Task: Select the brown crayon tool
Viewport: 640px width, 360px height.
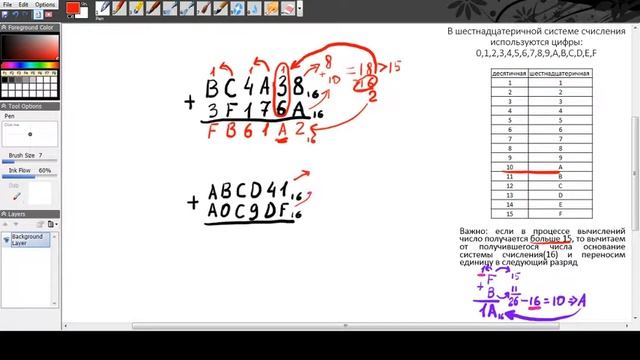Action: click(153, 9)
